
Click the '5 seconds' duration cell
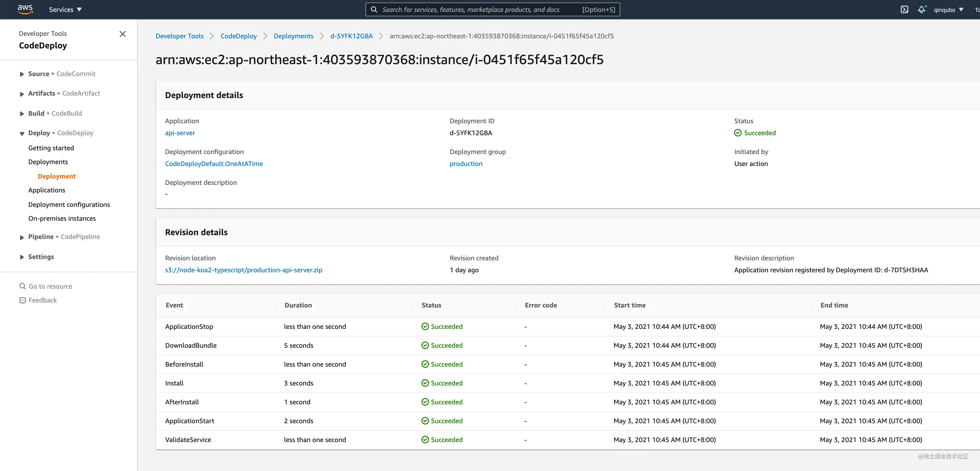point(298,346)
